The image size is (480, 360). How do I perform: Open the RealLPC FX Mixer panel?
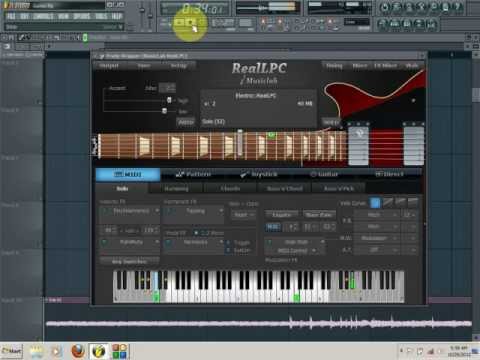click(385, 66)
